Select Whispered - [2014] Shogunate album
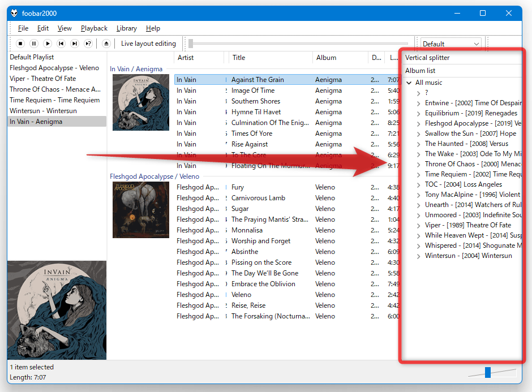This screenshot has height=392, width=532. (x=473, y=245)
